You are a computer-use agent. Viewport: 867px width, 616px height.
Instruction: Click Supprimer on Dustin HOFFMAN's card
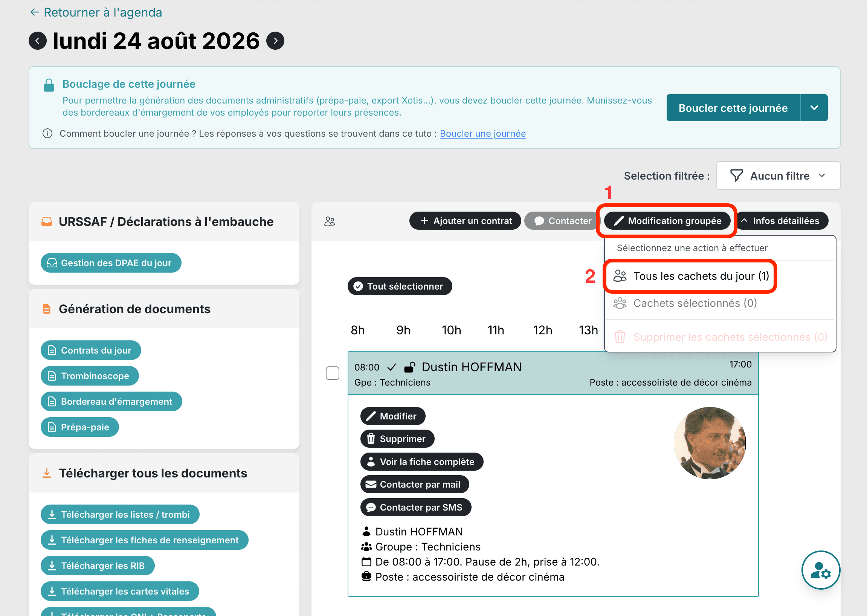coord(397,439)
